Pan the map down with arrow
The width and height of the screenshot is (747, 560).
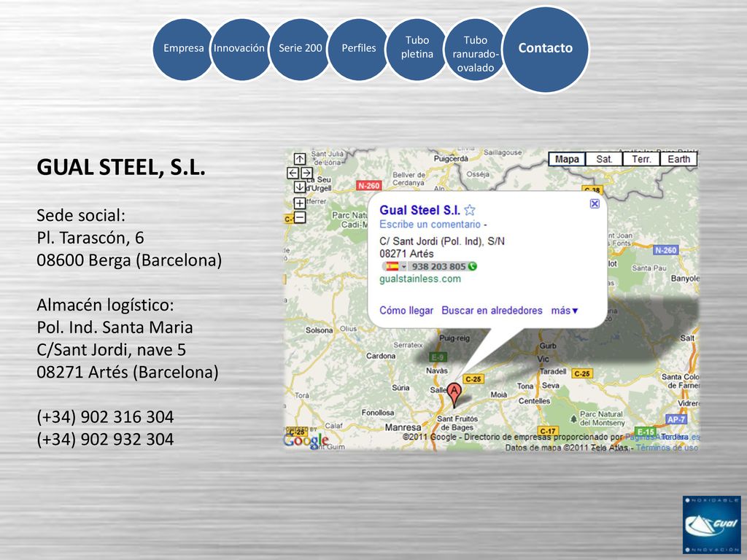click(300, 187)
